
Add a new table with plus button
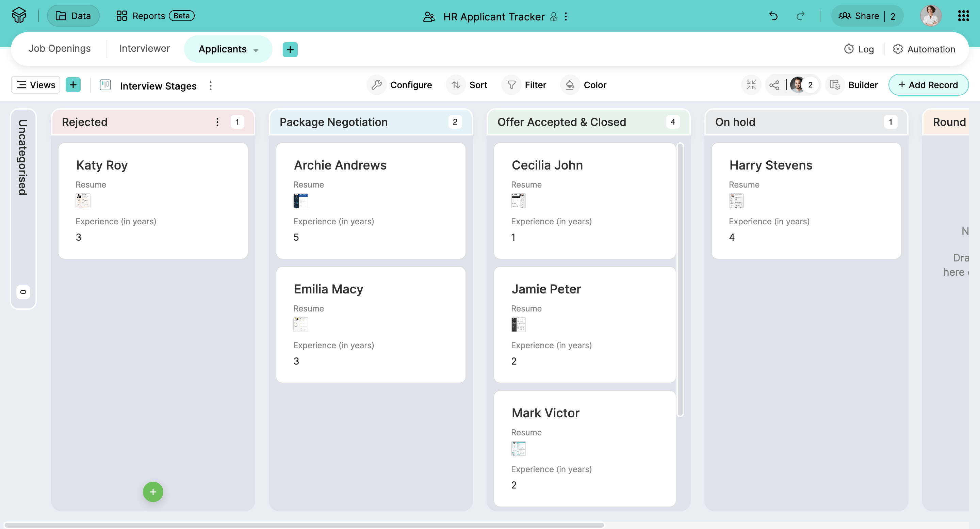(290, 49)
